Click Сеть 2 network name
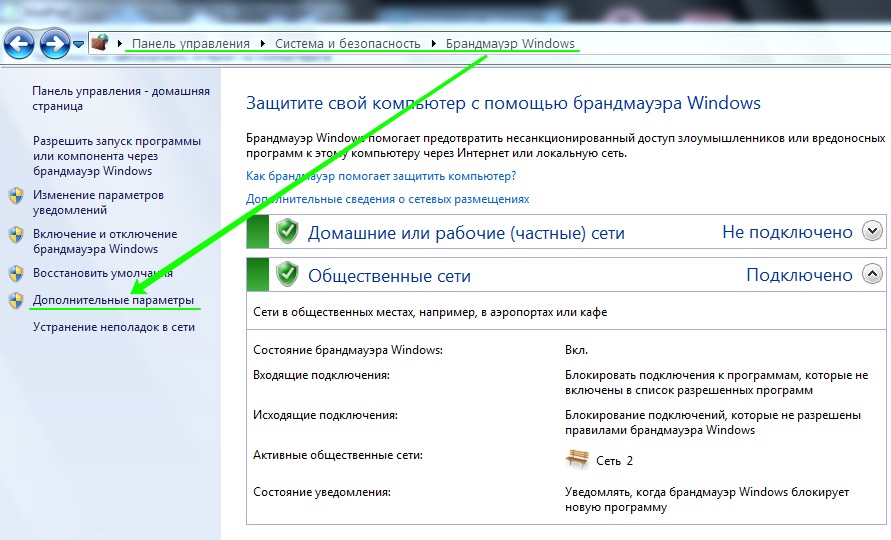Image resolution: width=891 pixels, height=540 pixels. (614, 461)
